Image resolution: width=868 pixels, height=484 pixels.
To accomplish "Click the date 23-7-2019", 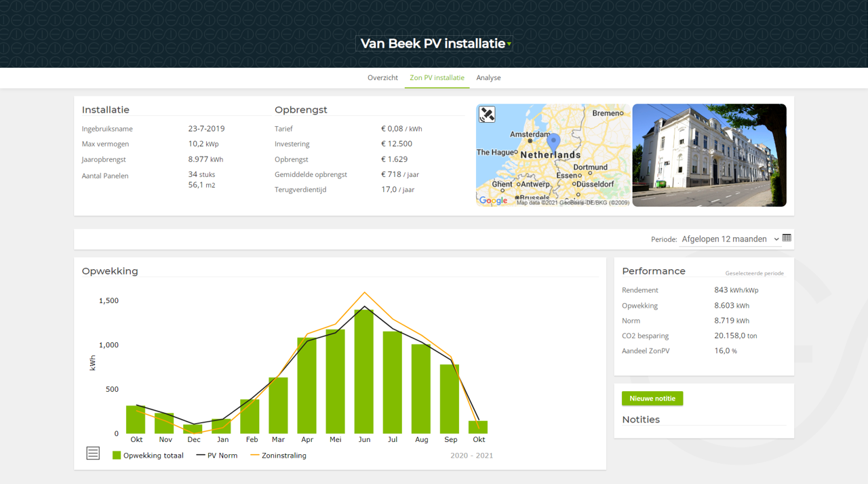I will point(207,129).
